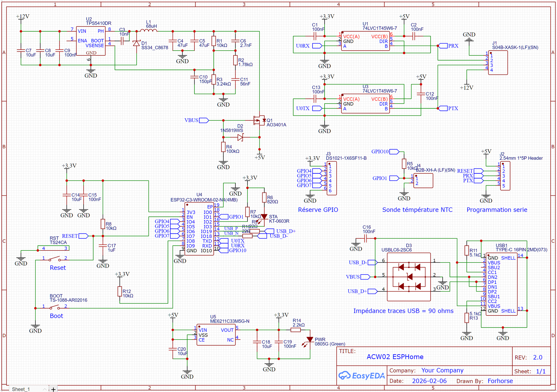Click the U4 ESP32-C3-WROOM module body
Screen dimensions: 557x392
pyautogui.click(x=199, y=229)
